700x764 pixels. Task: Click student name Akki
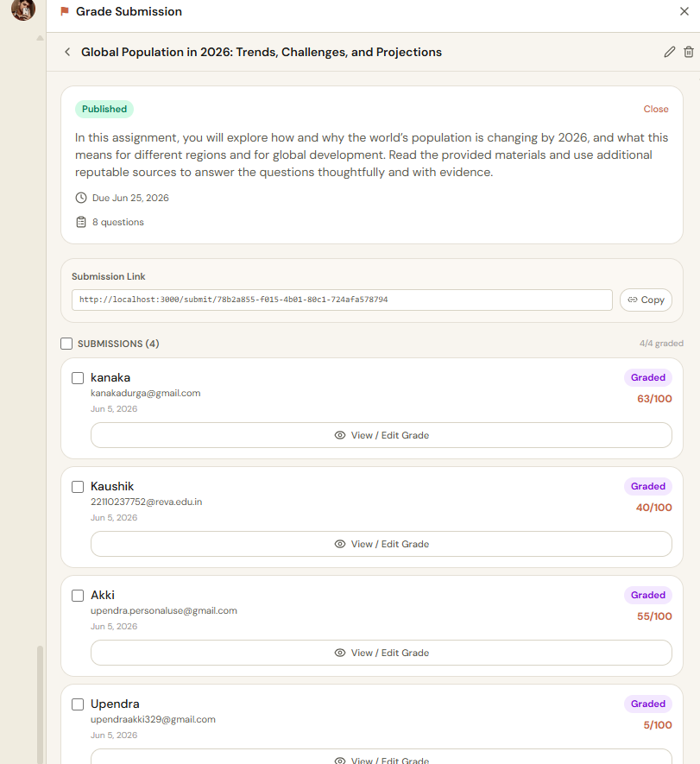pyautogui.click(x=103, y=595)
